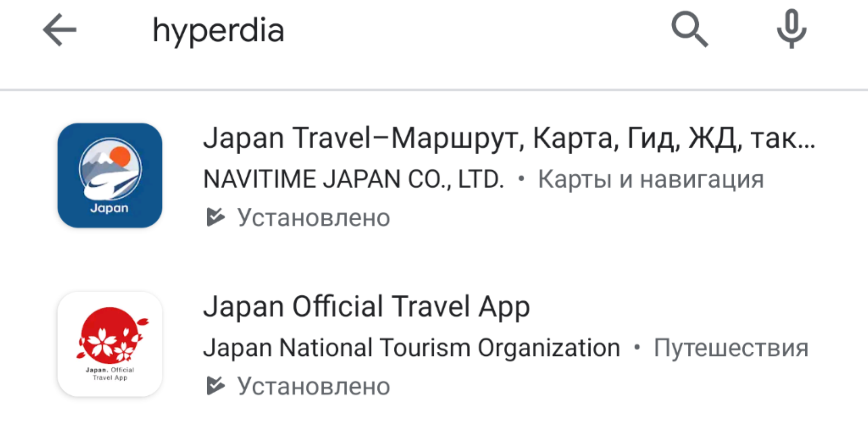This screenshot has width=868, height=445.
Task: Open the Japan Official Travel App icon
Action: coord(110,344)
